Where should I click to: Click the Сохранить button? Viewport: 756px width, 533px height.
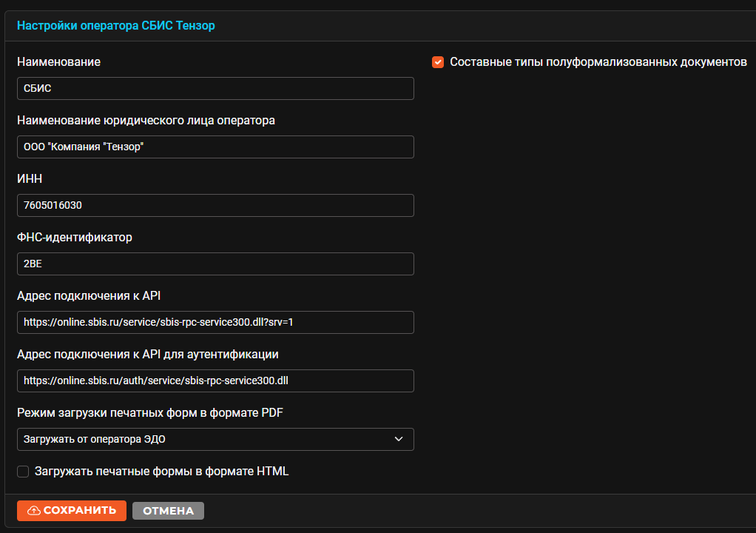coord(71,510)
